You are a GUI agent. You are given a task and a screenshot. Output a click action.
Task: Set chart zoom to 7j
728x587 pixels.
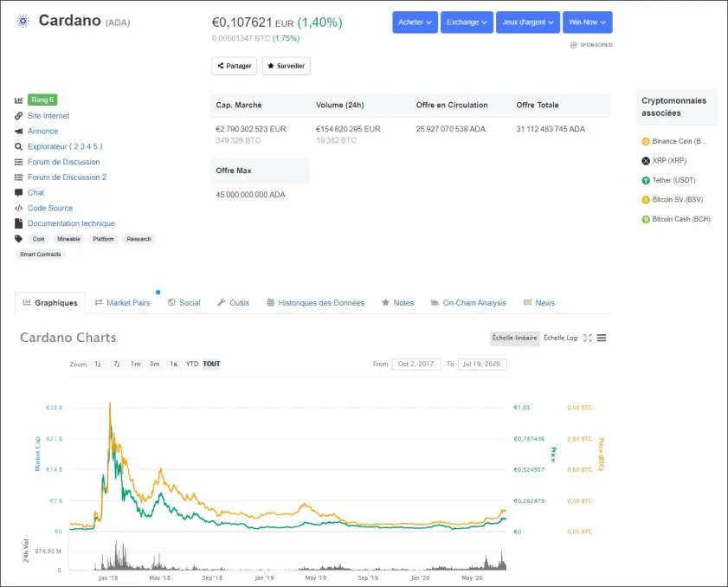click(117, 364)
